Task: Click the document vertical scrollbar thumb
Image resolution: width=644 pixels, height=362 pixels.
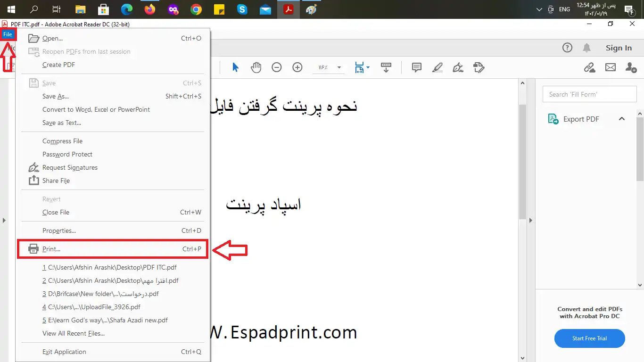Action: pos(522,162)
